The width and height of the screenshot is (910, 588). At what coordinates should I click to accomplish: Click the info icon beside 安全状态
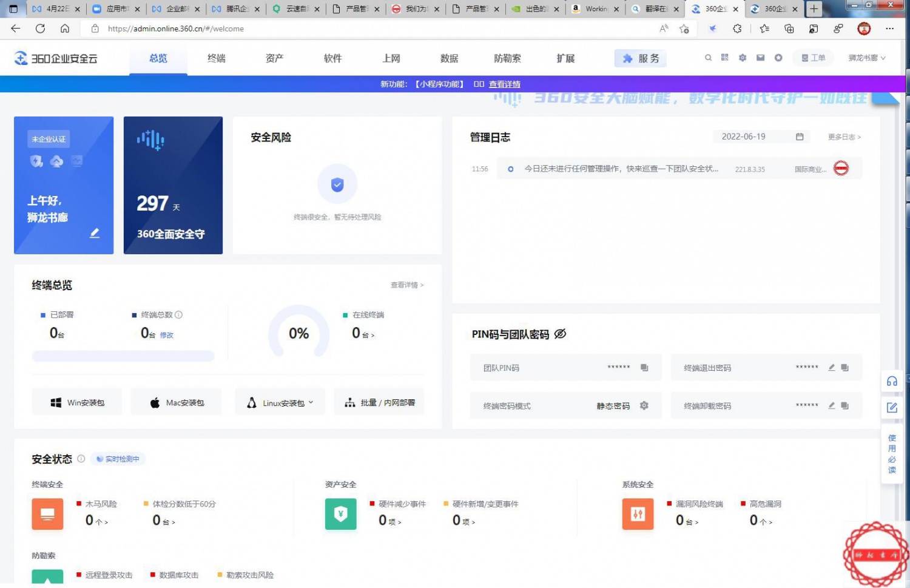(81, 459)
